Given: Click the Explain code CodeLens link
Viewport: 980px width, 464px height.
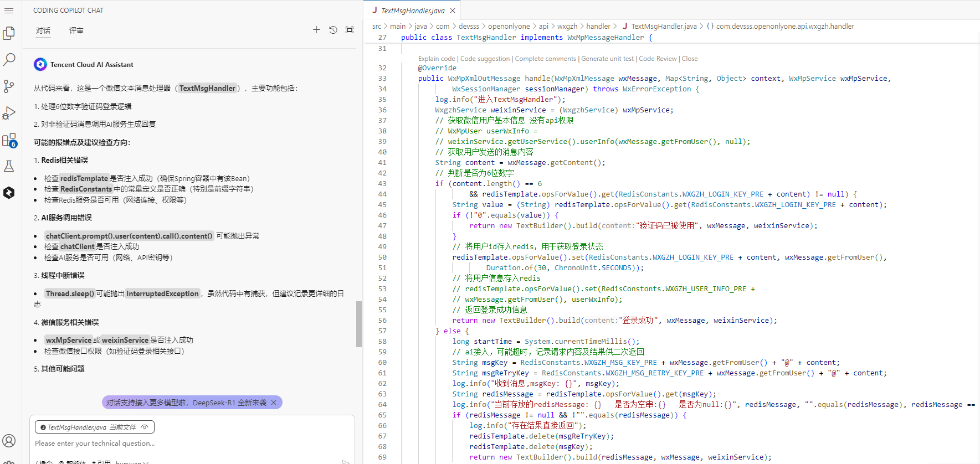Looking at the screenshot, I should click(437, 59).
